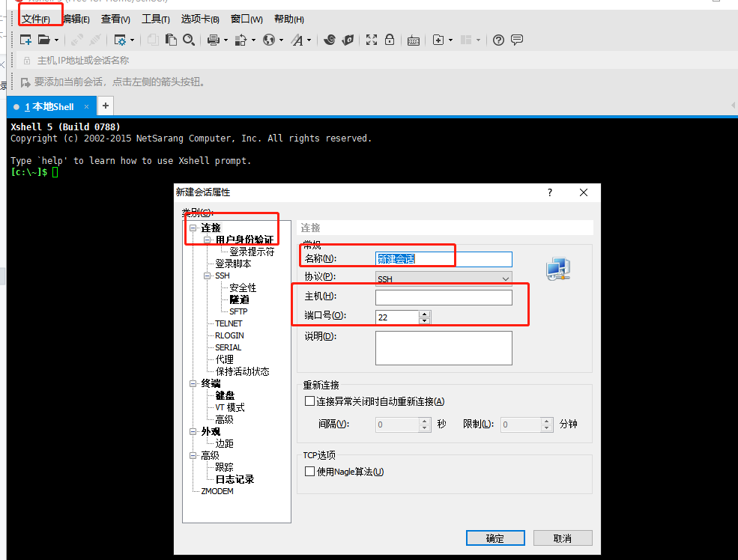Open the 编辑(E) menu
The height and width of the screenshot is (560, 738).
click(x=76, y=19)
